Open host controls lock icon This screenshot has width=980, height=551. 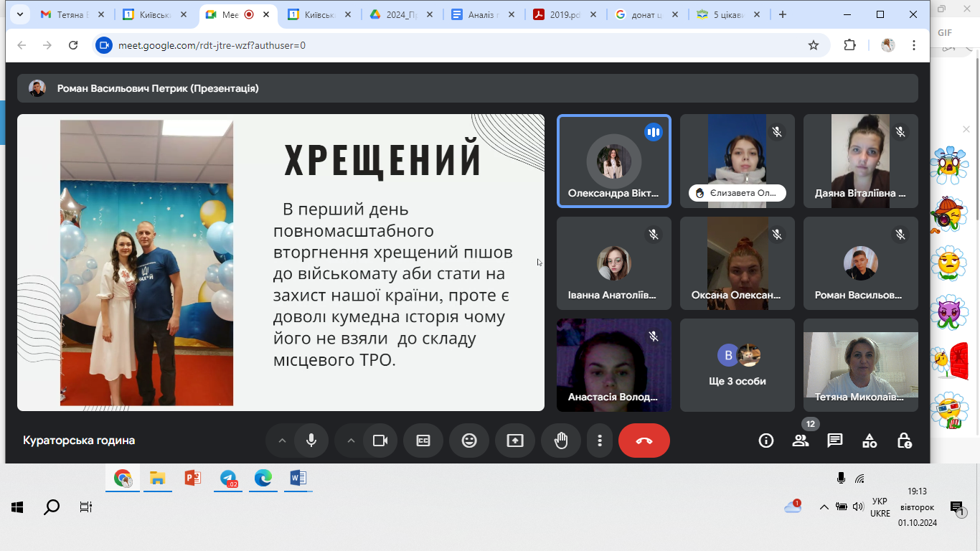click(x=904, y=441)
